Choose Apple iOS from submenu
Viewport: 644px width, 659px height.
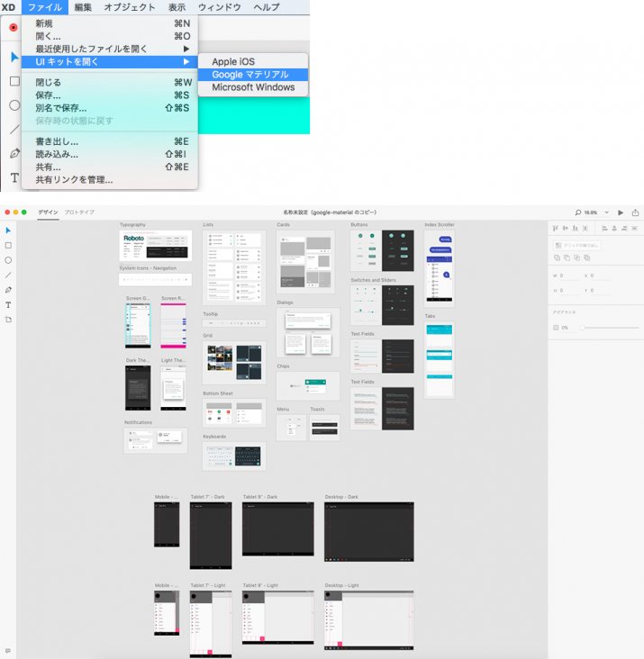(233, 61)
